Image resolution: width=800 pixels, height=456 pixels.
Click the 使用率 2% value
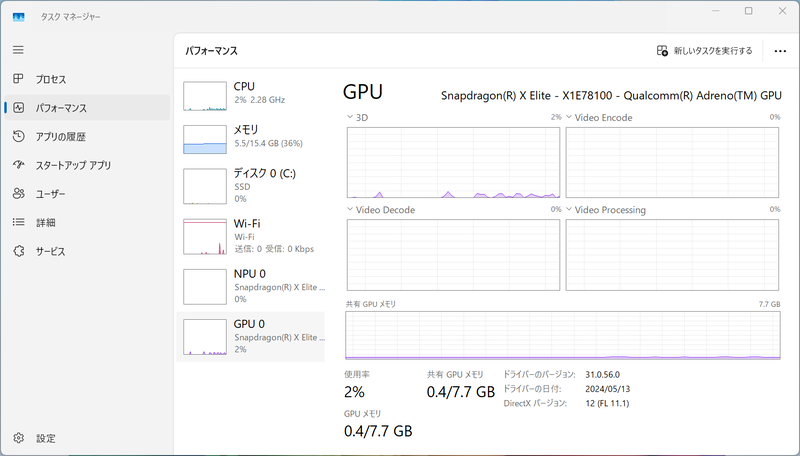coord(354,392)
